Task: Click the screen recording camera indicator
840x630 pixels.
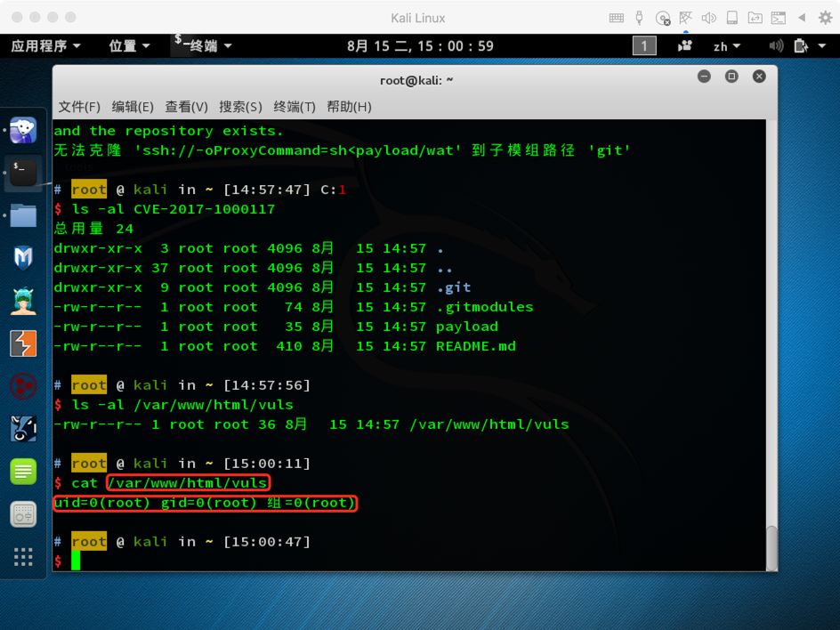Action: (684, 46)
